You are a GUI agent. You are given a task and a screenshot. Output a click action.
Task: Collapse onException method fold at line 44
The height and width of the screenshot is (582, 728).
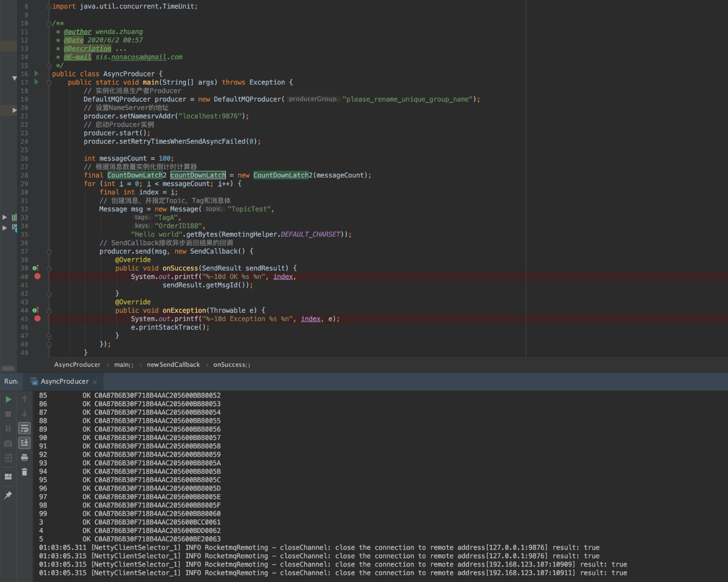(49, 311)
